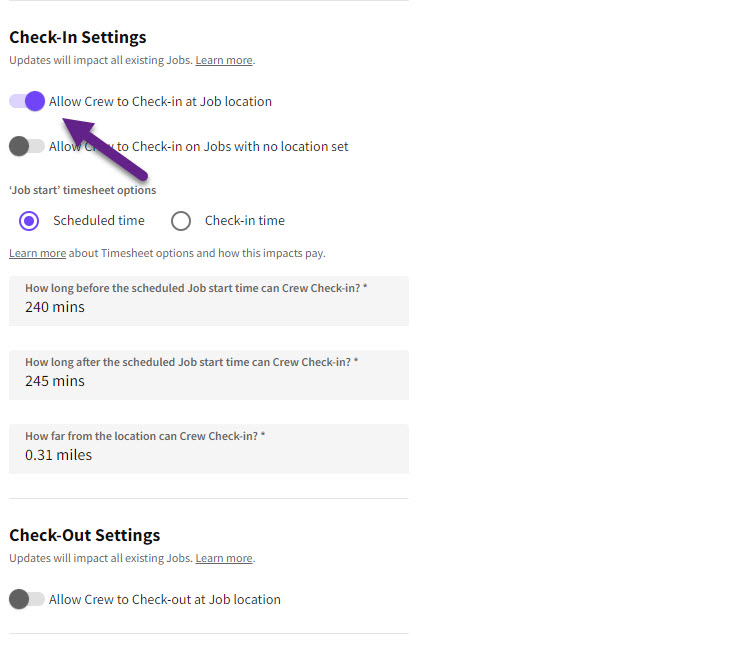Image resolution: width=739 pixels, height=645 pixels.
Task: Choose the Check-in time radio button
Action: click(181, 221)
